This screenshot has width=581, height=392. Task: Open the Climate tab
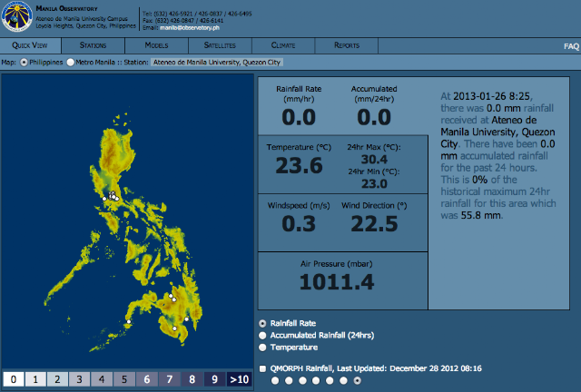[283, 45]
